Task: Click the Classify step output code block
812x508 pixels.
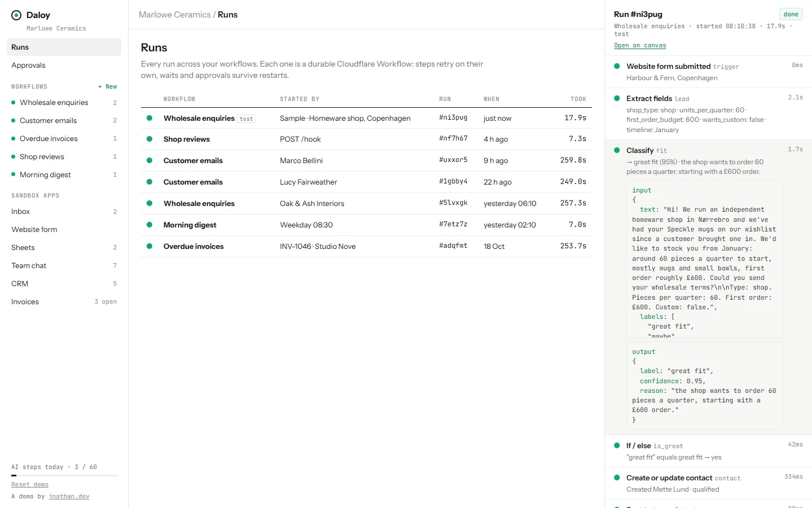Action: click(x=705, y=386)
